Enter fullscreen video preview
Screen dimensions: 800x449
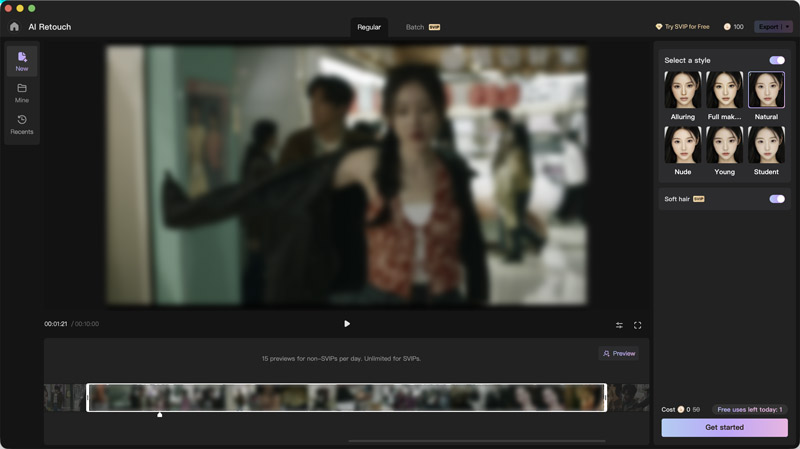coord(638,325)
